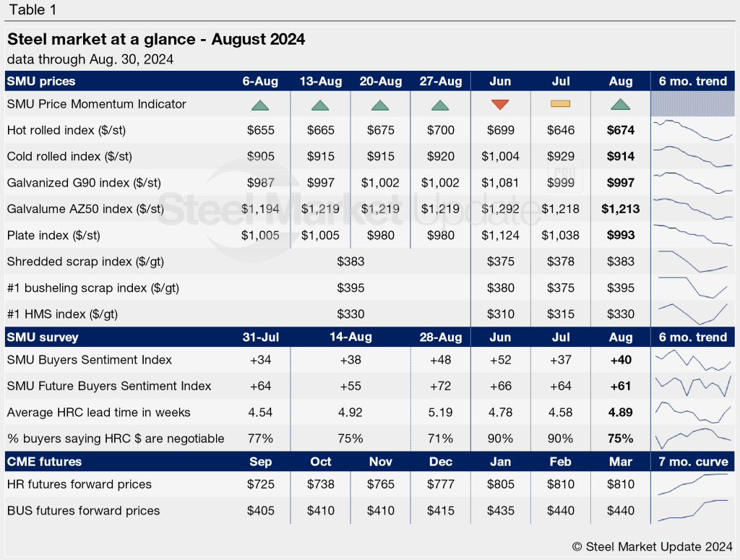Click the 20-Aug green momentum up arrow
This screenshot has width=740, height=560.
click(380, 105)
